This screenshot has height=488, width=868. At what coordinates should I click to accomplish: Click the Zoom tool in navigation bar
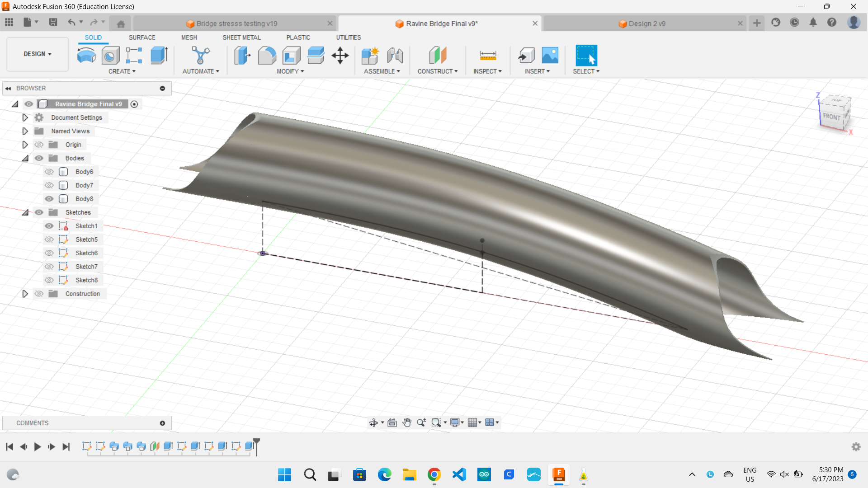coord(421,422)
